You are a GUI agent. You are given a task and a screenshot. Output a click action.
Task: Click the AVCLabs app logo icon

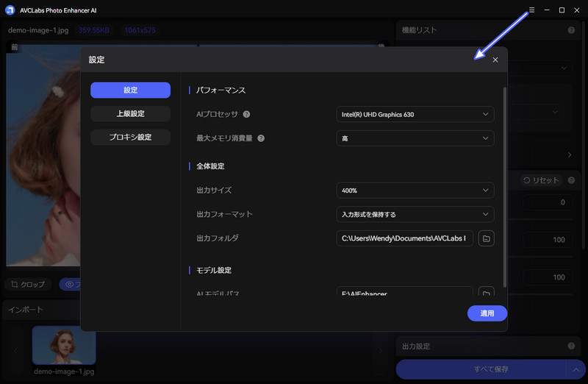click(10, 10)
